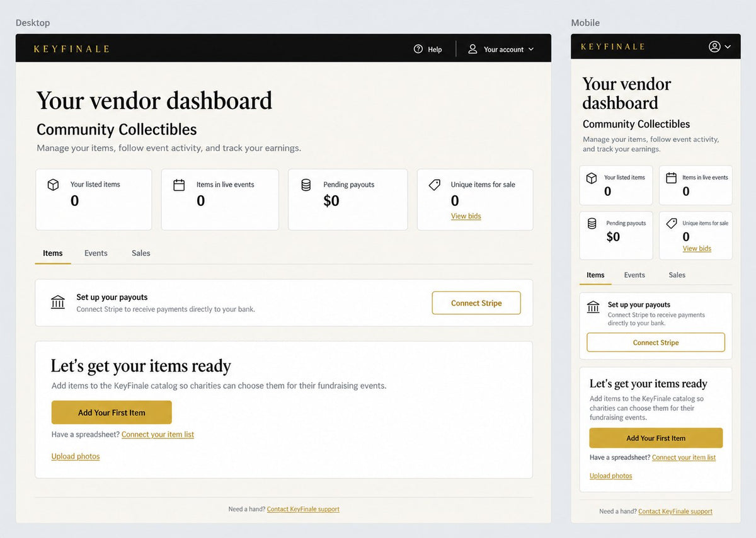The image size is (756, 538).
Task: Click the Help text in desktop header
Action: [x=435, y=49]
